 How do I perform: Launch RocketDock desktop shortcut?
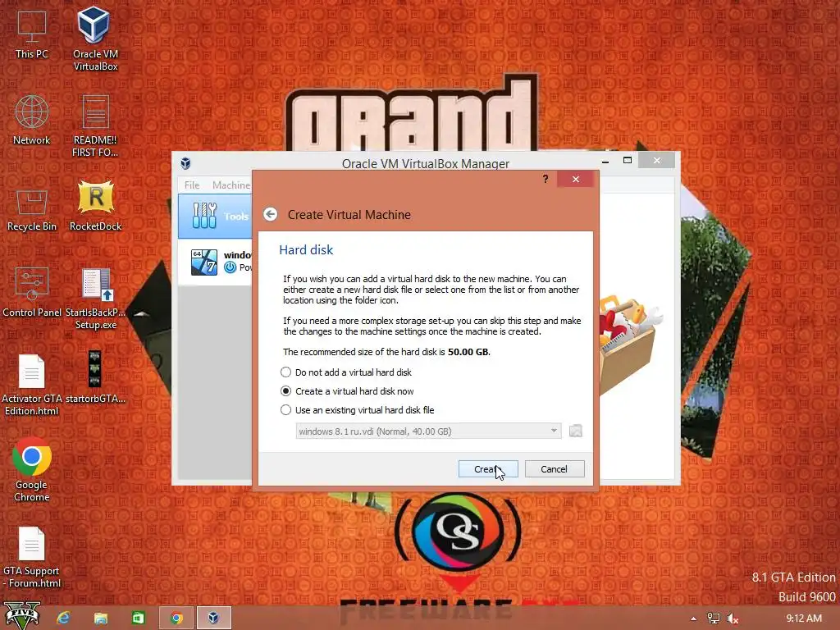(x=95, y=206)
